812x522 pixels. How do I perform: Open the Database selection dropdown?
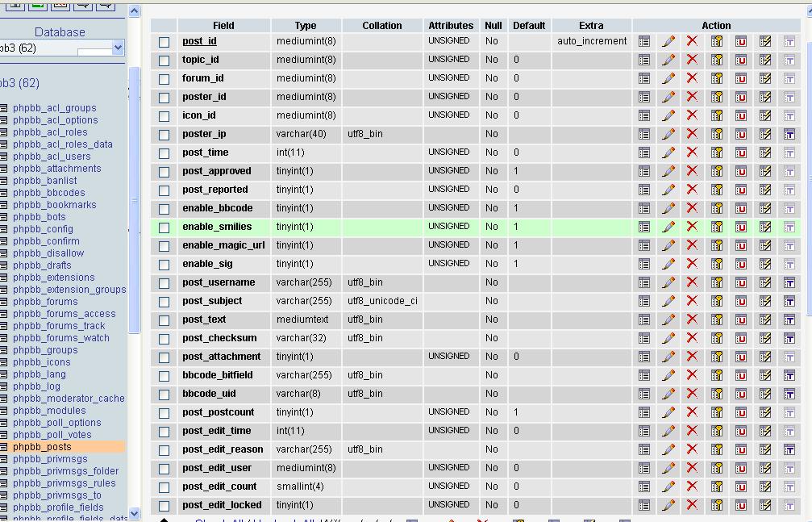tap(118, 48)
